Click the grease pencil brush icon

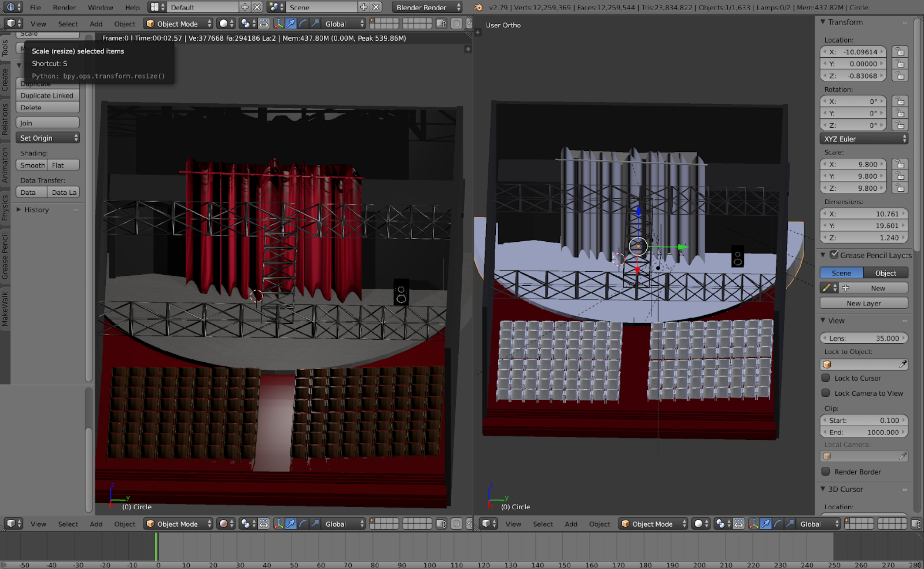pos(827,288)
